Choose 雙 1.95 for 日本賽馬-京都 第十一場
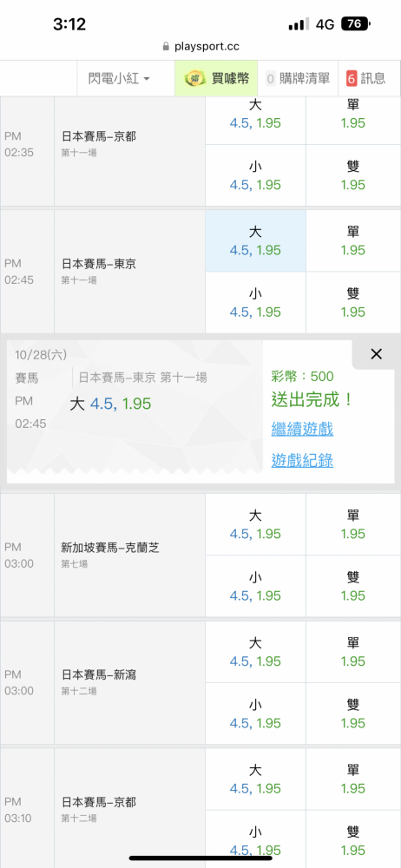Screen dimensions: 401x868 click(x=352, y=175)
